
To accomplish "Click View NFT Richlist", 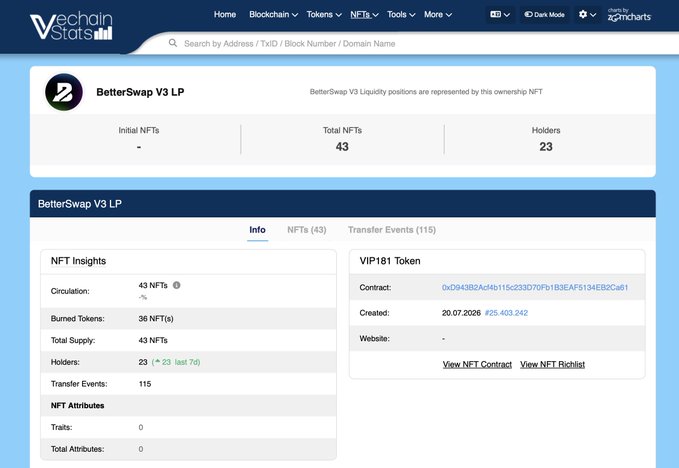I will tap(553, 364).
